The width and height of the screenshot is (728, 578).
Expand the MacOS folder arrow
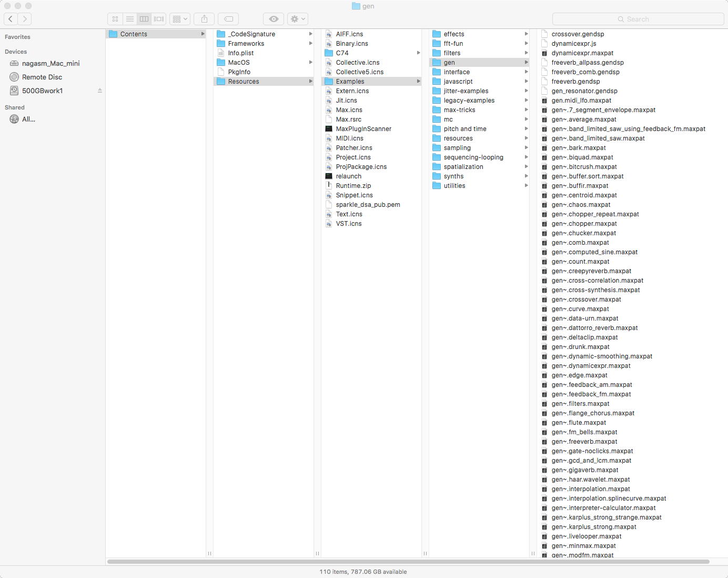tap(311, 62)
